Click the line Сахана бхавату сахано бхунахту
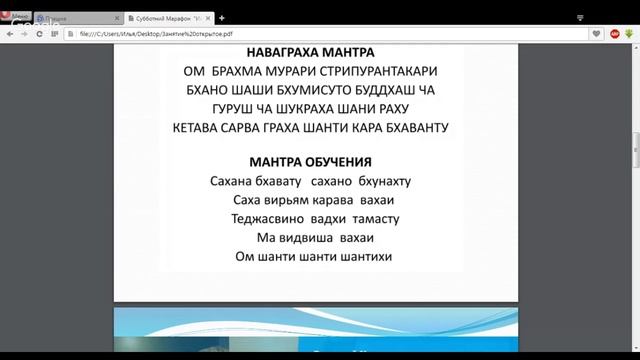 (x=311, y=181)
